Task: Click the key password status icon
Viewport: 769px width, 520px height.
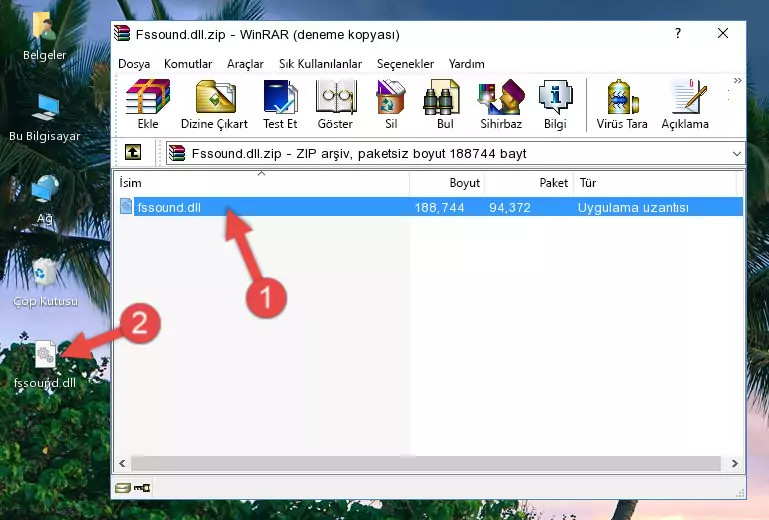Action: 142,488
